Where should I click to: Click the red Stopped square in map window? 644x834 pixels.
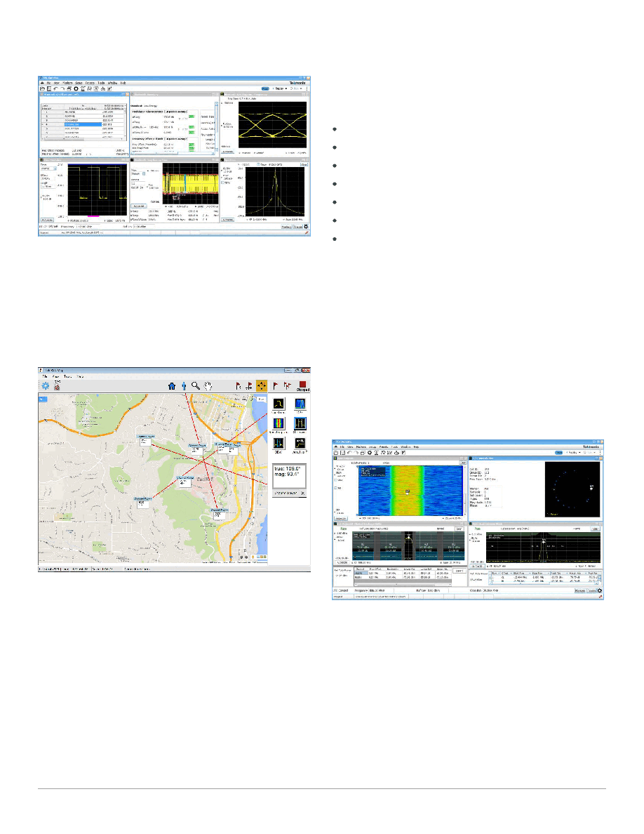302,384
